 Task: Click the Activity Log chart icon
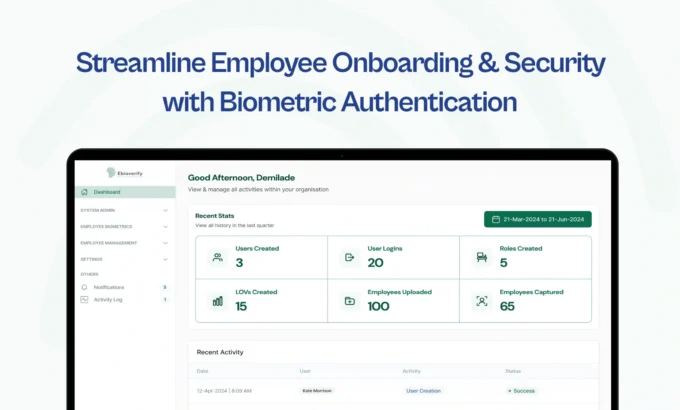point(84,299)
